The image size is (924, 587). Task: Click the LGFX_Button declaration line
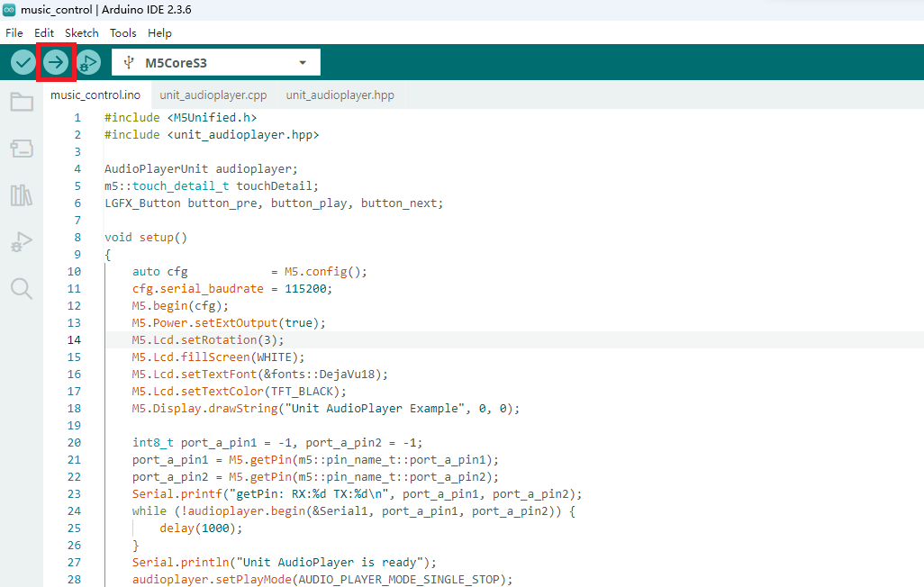click(274, 203)
